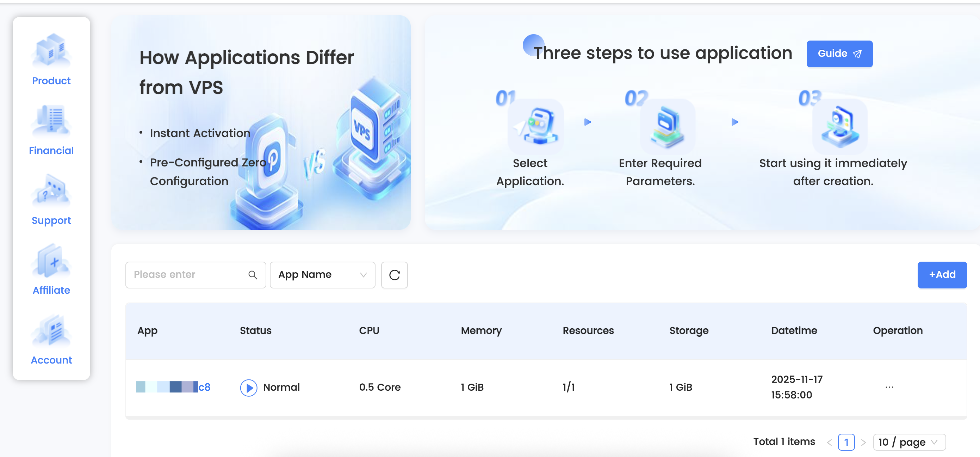Click the Datetime column header
Image resolution: width=980 pixels, height=457 pixels.
794,330
